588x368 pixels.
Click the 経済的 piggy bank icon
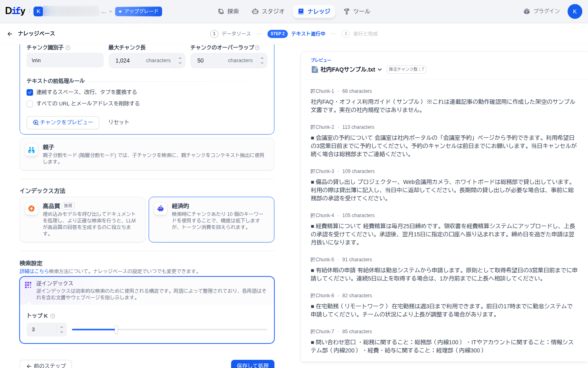(x=160, y=209)
